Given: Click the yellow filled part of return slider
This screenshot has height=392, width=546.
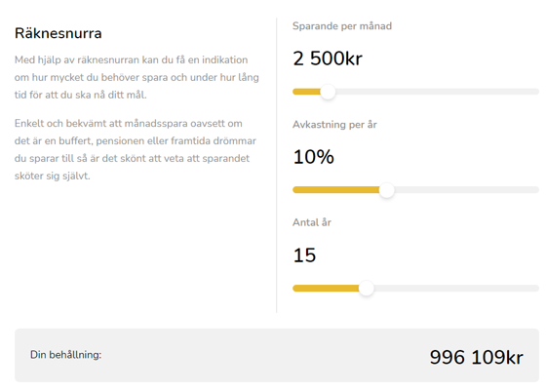Looking at the screenshot, I should click(x=336, y=190).
